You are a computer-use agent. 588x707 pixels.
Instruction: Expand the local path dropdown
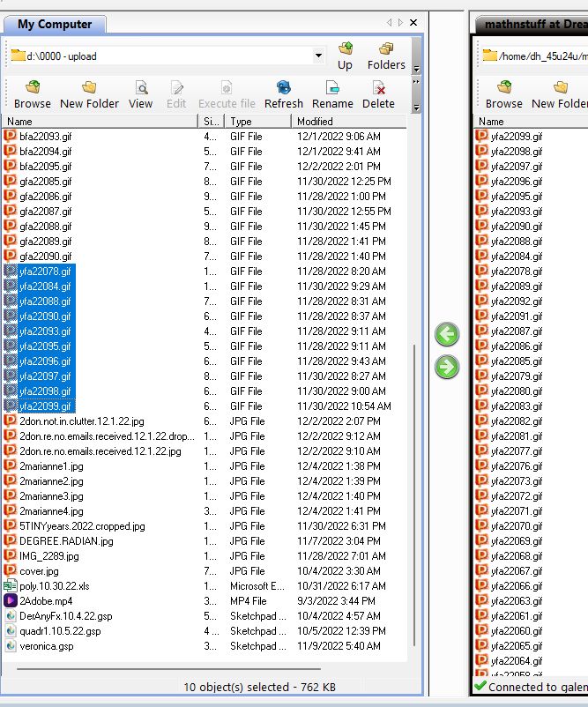(x=319, y=56)
